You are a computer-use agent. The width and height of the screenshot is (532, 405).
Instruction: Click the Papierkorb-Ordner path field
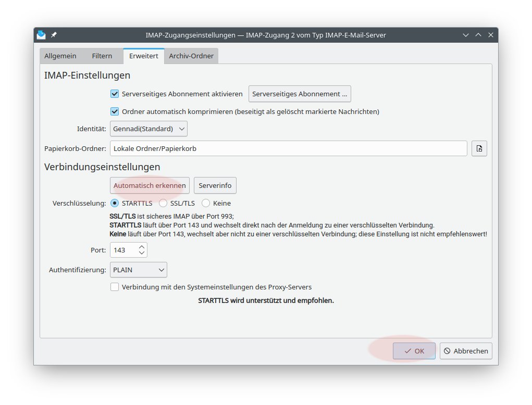(288, 148)
